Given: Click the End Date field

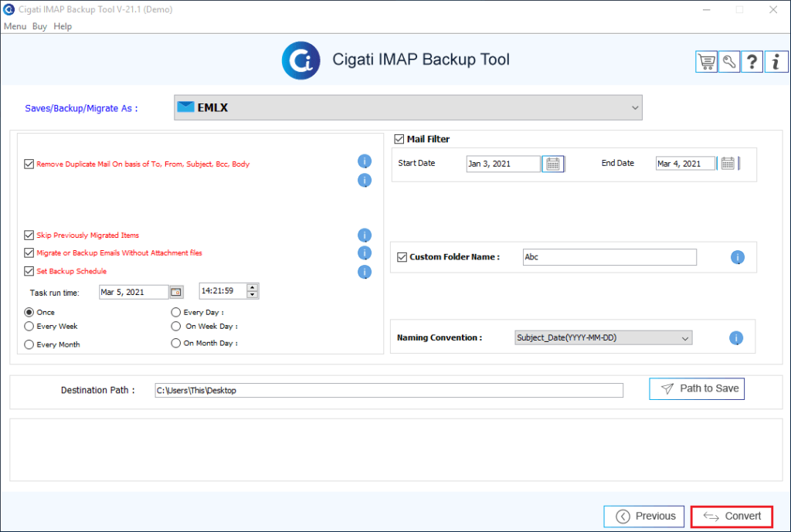Looking at the screenshot, I should point(686,164).
